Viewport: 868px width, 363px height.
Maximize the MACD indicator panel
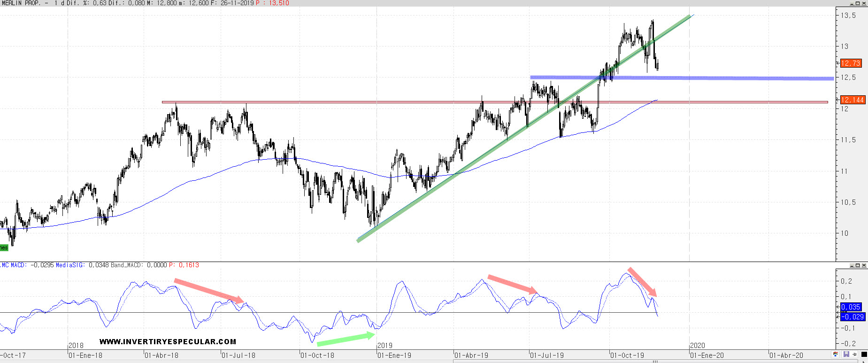(858, 265)
